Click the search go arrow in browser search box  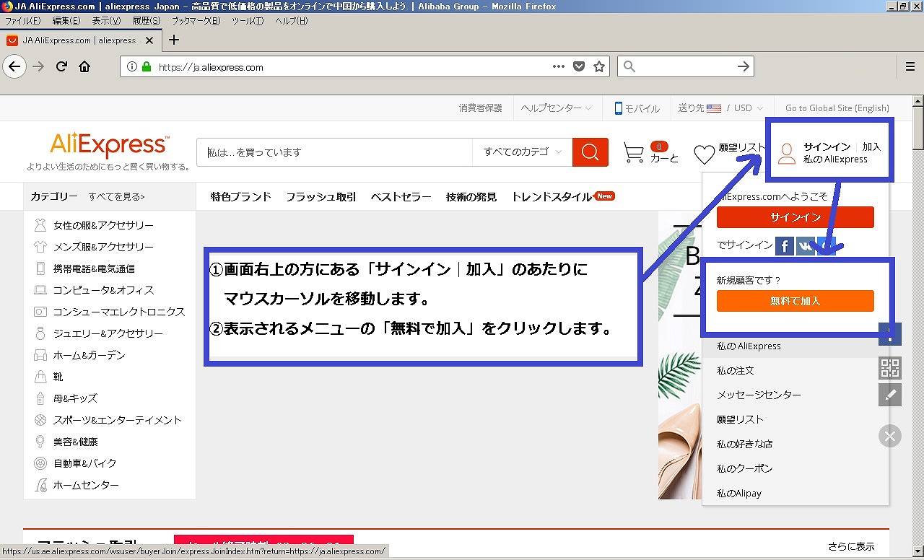(743, 66)
